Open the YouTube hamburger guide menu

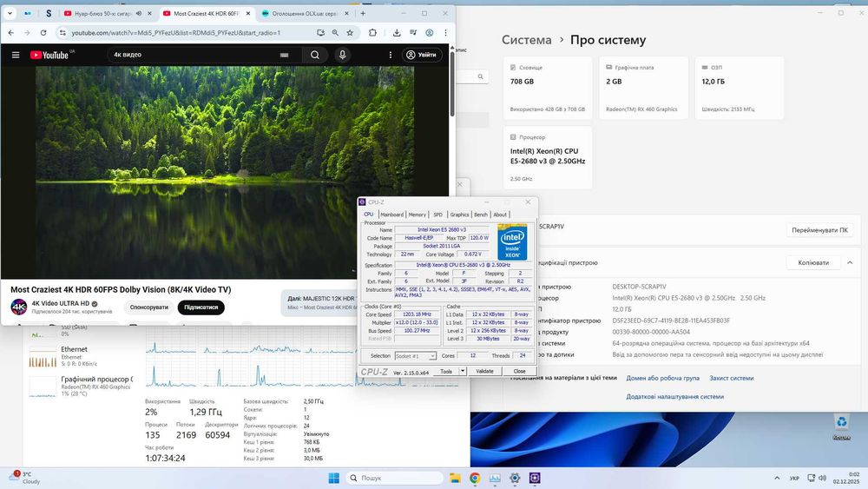[16, 55]
